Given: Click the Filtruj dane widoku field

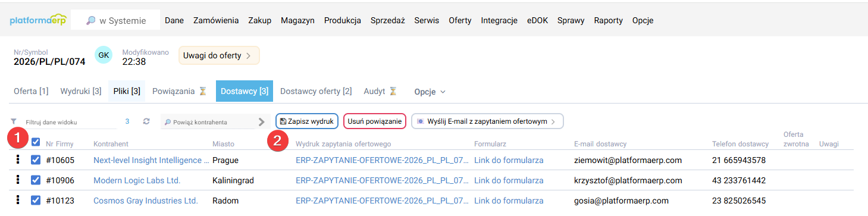Looking at the screenshot, I should pyautogui.click(x=70, y=122).
